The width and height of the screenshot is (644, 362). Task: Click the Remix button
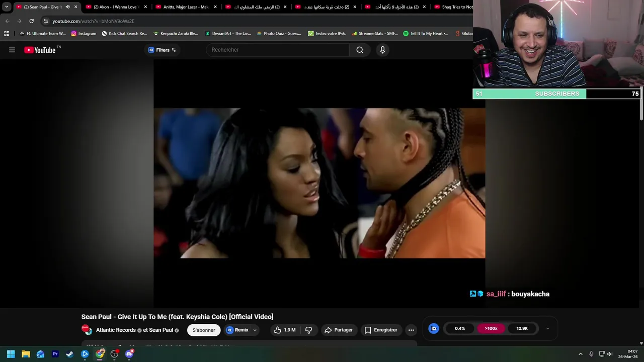[237, 330]
